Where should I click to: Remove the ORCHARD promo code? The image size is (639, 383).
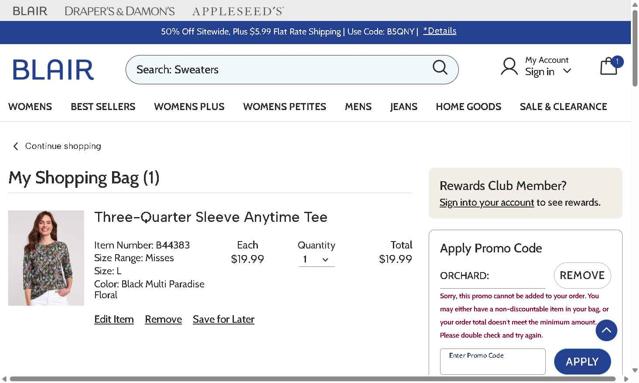pyautogui.click(x=582, y=275)
